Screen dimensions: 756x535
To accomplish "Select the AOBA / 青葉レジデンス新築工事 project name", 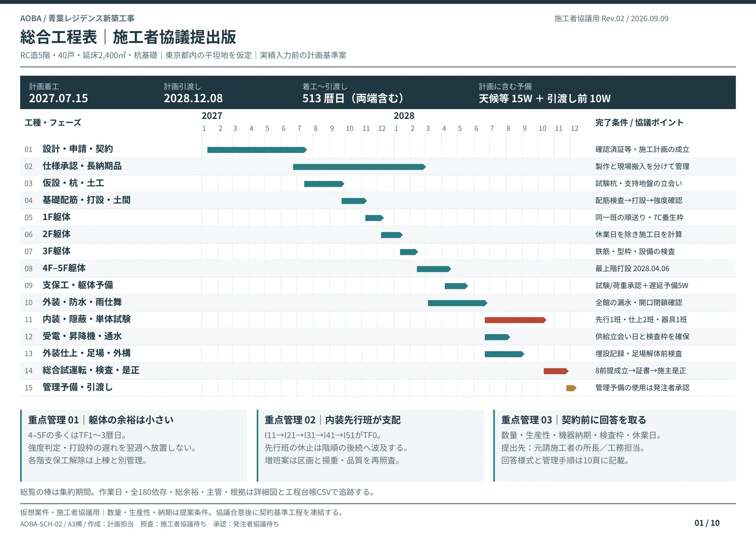I will (x=77, y=18).
